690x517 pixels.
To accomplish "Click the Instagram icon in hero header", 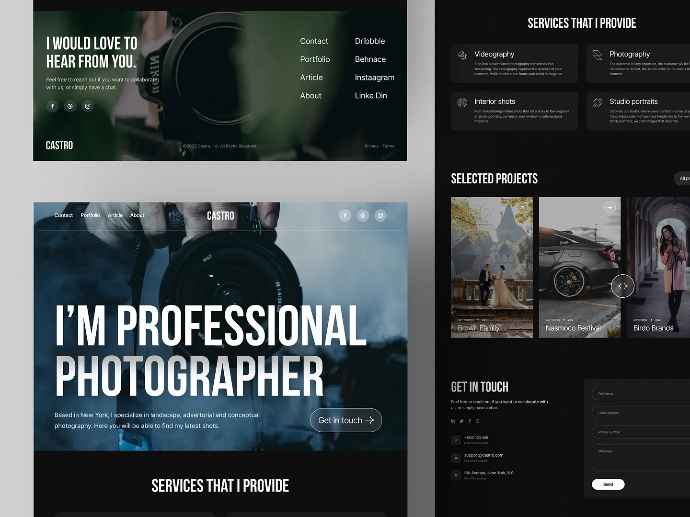I will [x=380, y=215].
